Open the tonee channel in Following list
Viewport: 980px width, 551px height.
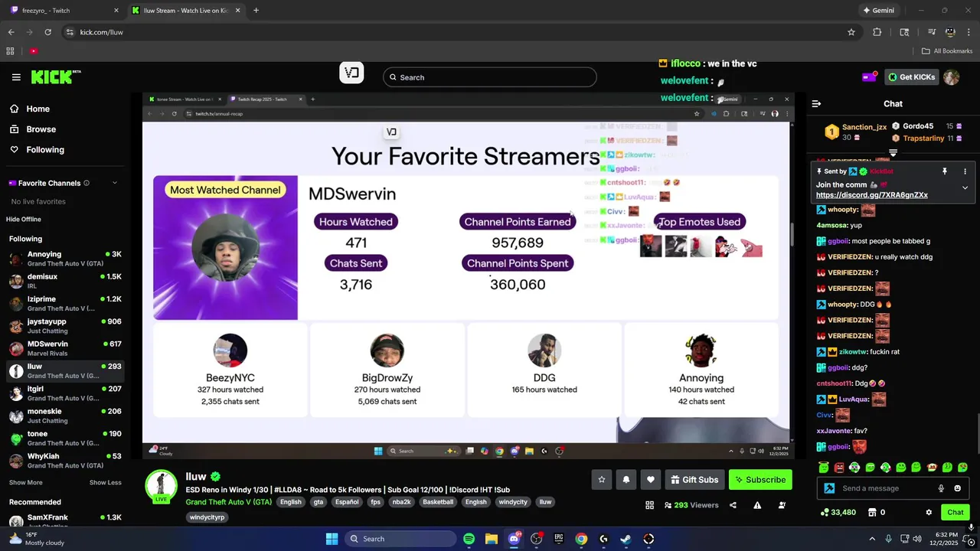pos(64,438)
